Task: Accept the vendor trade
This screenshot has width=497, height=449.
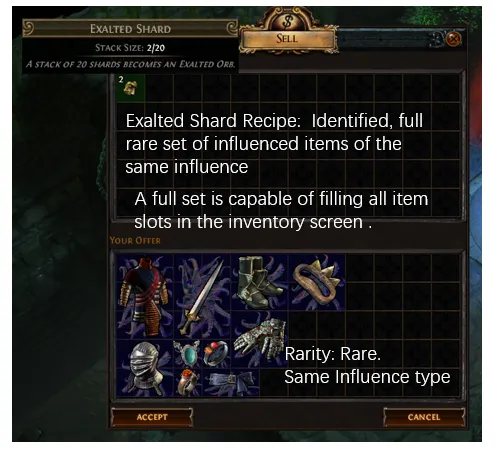Action: [x=152, y=417]
